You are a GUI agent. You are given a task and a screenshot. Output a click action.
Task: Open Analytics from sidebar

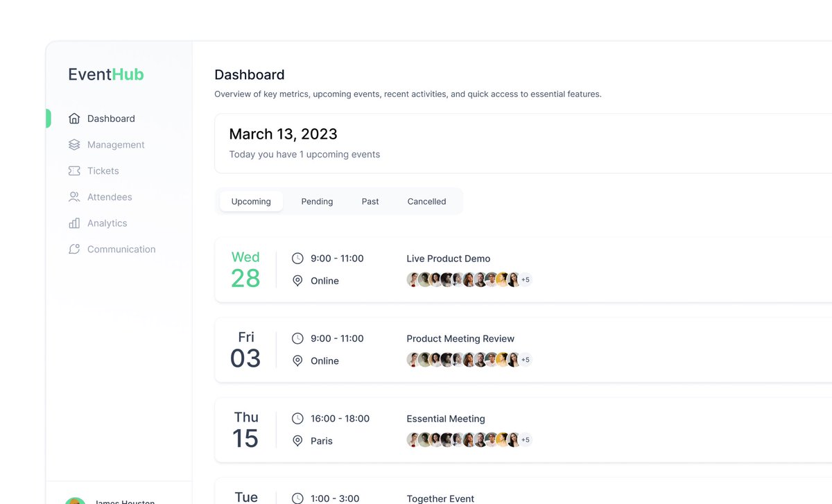click(x=107, y=223)
